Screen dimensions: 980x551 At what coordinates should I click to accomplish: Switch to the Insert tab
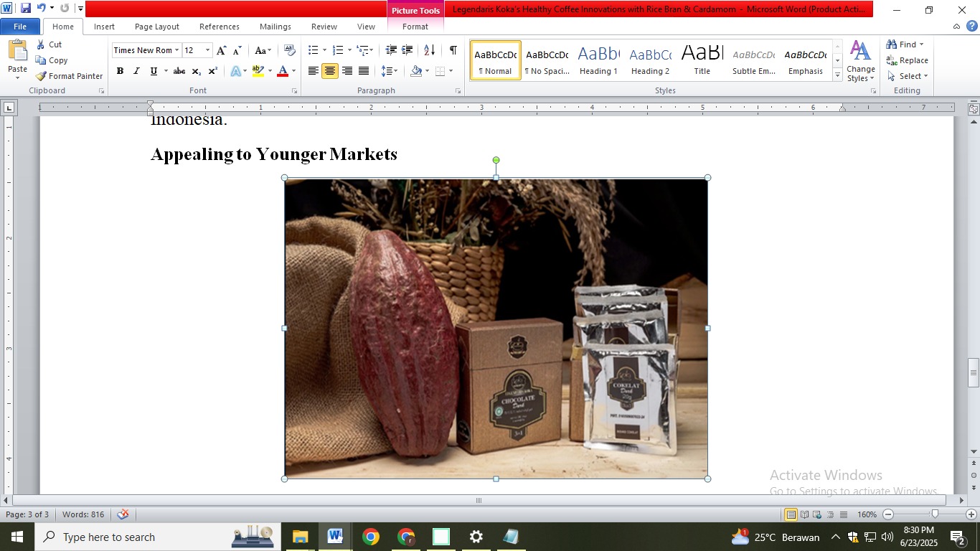104,27
